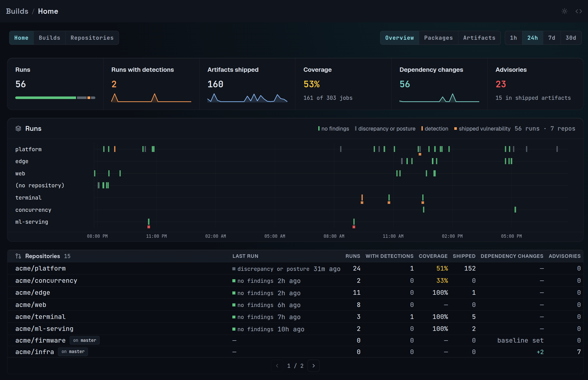Click the code brackets icon in header
The width and height of the screenshot is (588, 380).
tap(579, 11)
